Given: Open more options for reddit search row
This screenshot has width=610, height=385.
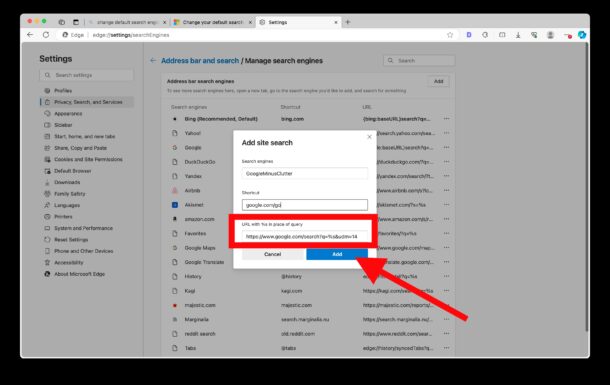Looking at the screenshot, I should point(447,334).
